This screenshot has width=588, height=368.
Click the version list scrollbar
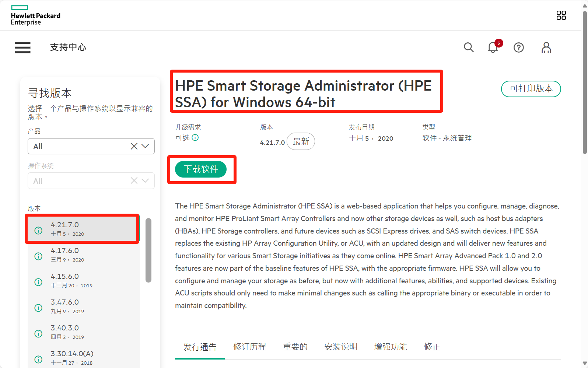148,250
